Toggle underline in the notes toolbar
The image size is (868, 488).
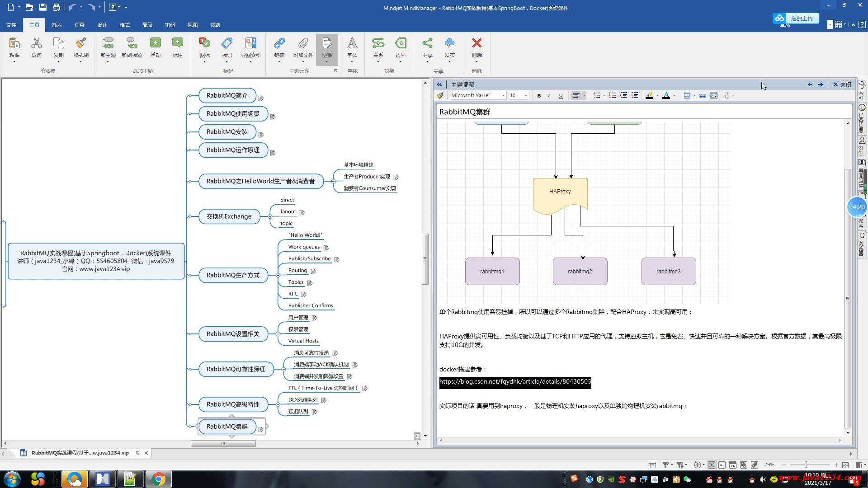[561, 95]
